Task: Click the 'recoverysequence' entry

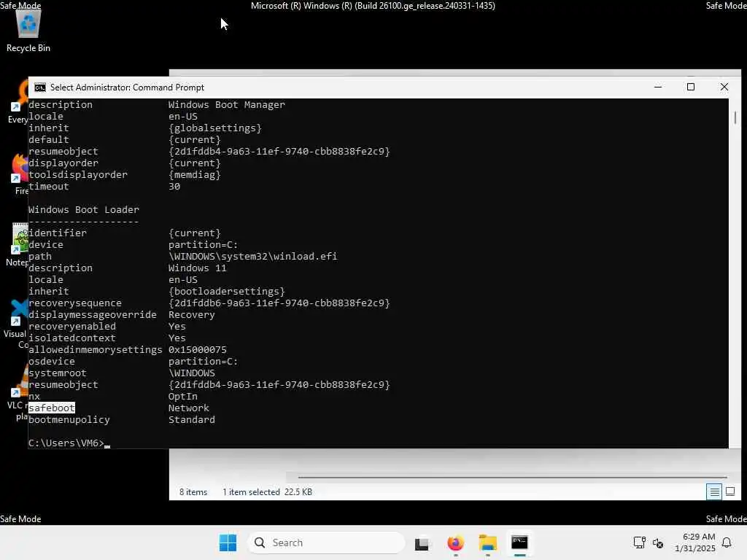Action: [x=75, y=303]
